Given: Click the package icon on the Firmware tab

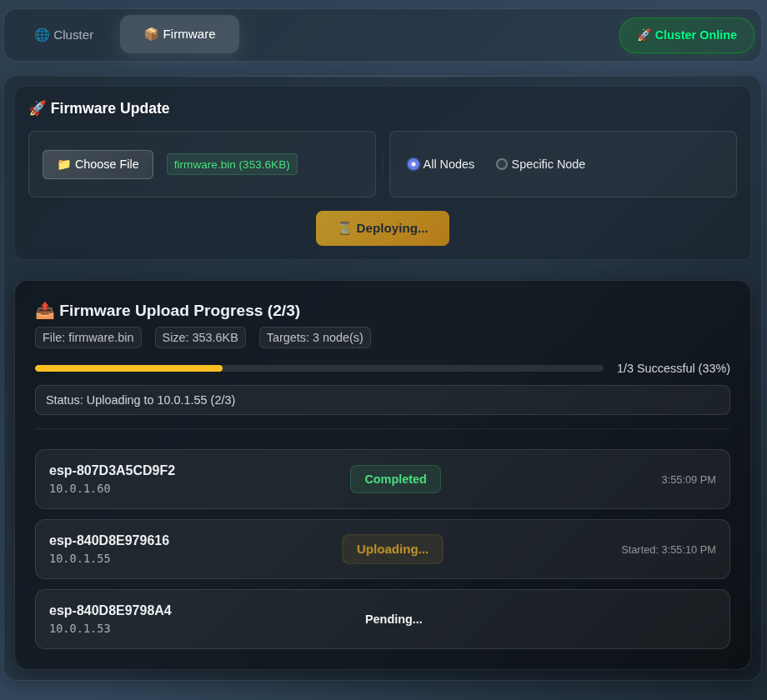Looking at the screenshot, I should (x=151, y=34).
